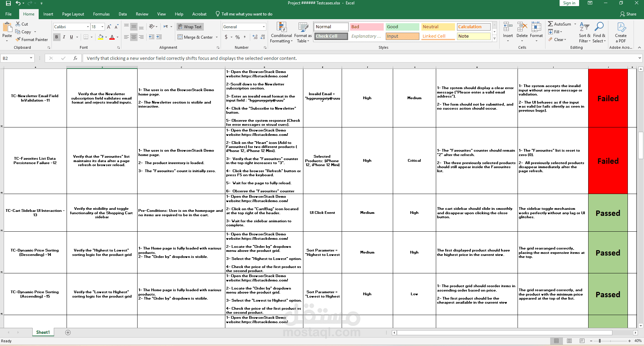The height and width of the screenshot is (346, 644).
Task: Increase the cell indent
Action: tap(159, 37)
